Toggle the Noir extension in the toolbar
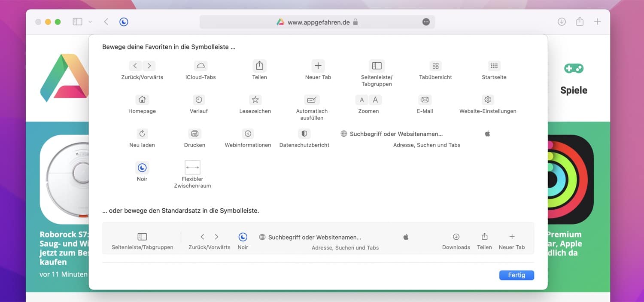Screen dimensions: 644x302 124,22
